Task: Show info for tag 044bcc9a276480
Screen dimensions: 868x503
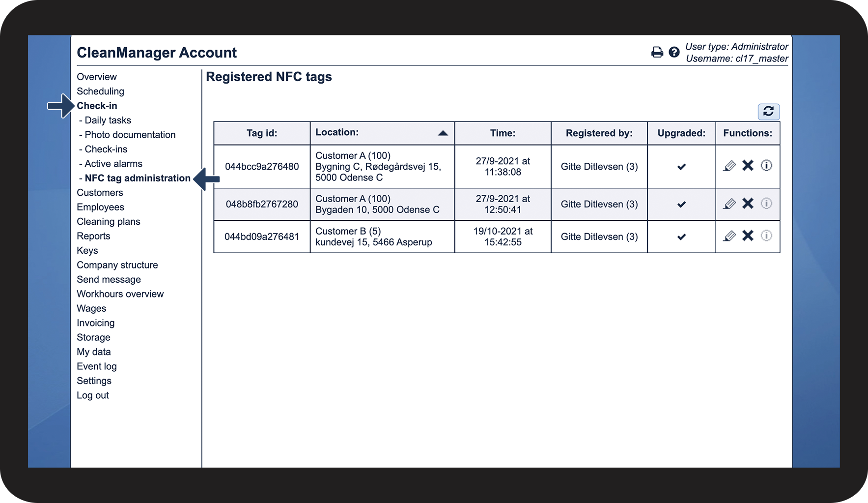Action: 766,166
